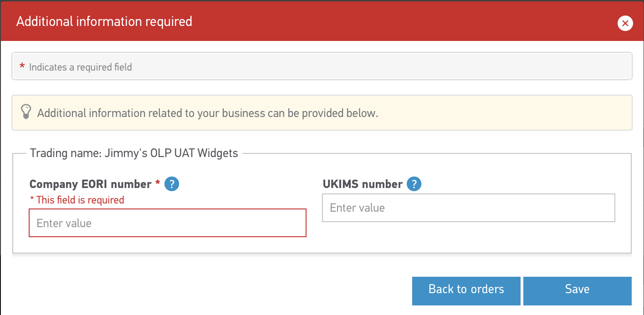This screenshot has width=644, height=315.
Task: Click the Trading name legend text
Action: coord(134,153)
